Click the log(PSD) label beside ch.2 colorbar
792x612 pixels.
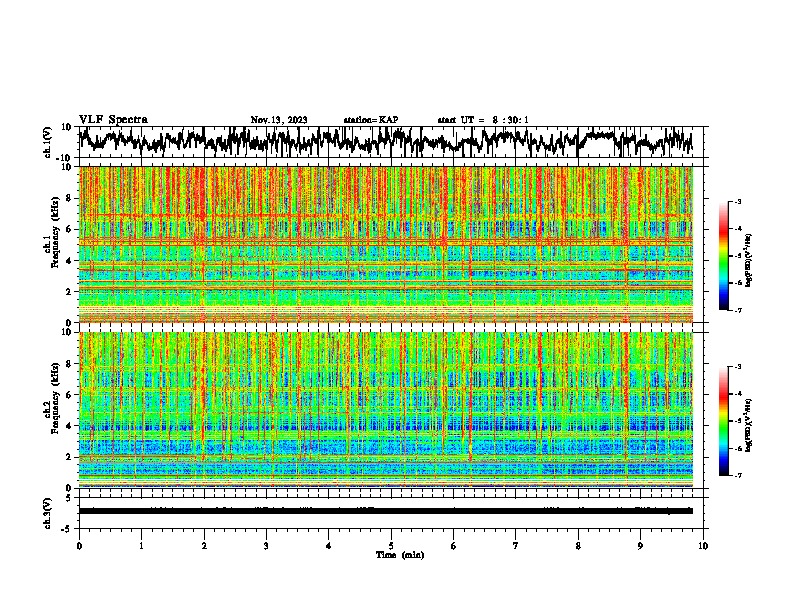pyautogui.click(x=749, y=426)
